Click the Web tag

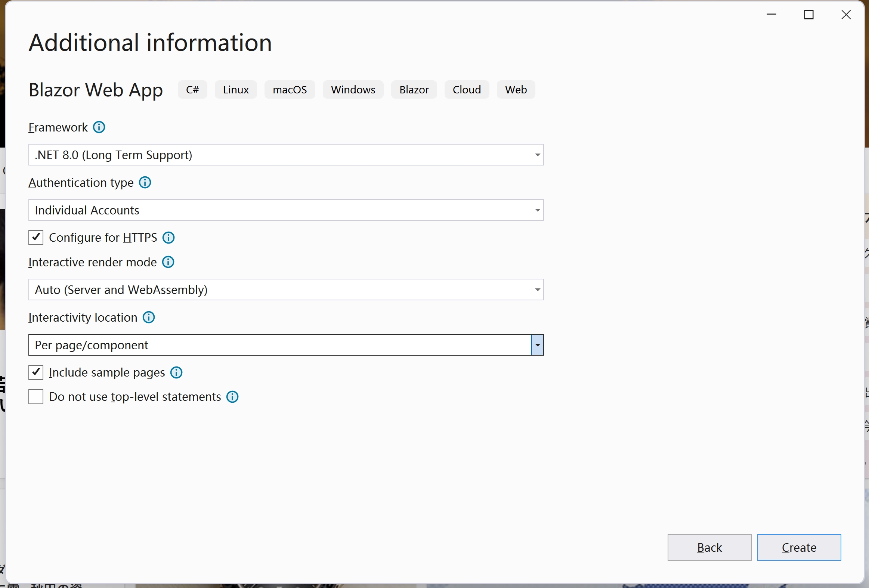(x=516, y=90)
